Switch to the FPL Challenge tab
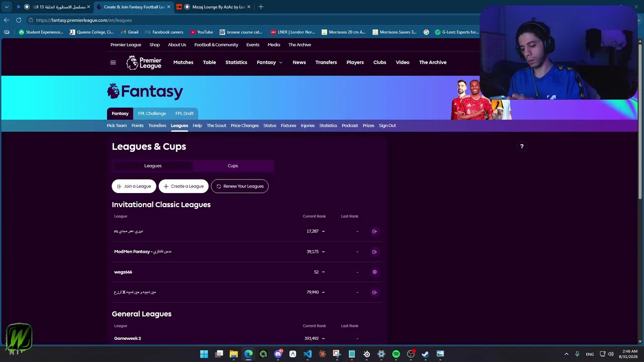Viewport: 644px width, 362px height. 152,114
